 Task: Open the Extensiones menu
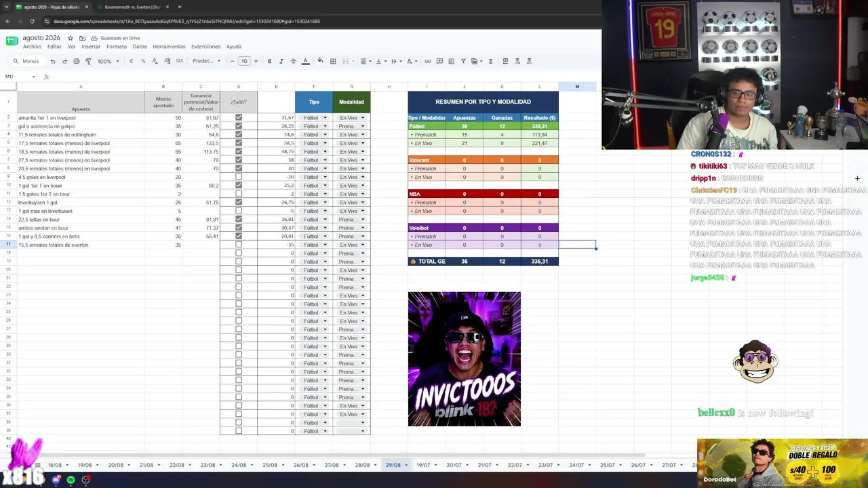point(205,47)
